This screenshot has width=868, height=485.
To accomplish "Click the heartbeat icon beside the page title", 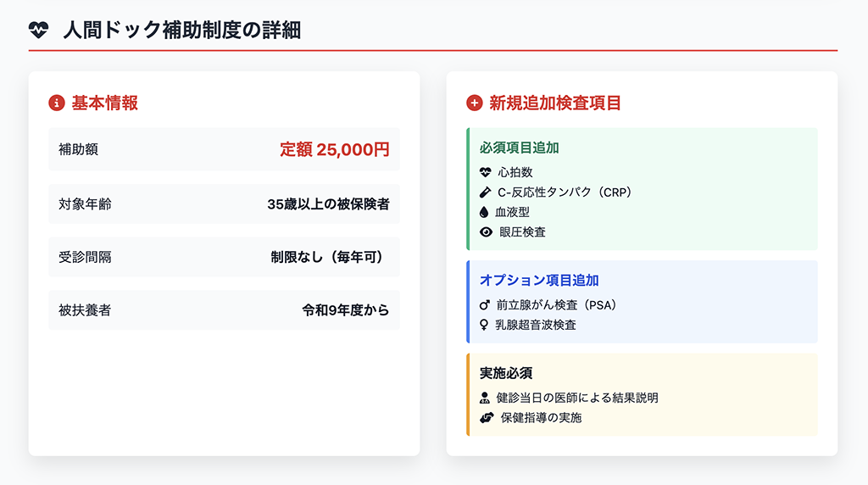I will [x=39, y=30].
